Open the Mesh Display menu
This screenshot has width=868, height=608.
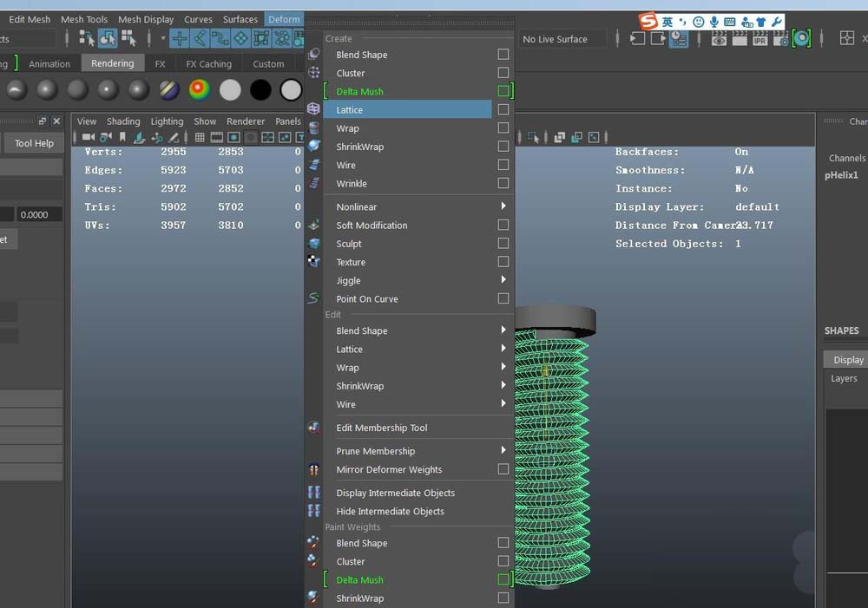146,19
